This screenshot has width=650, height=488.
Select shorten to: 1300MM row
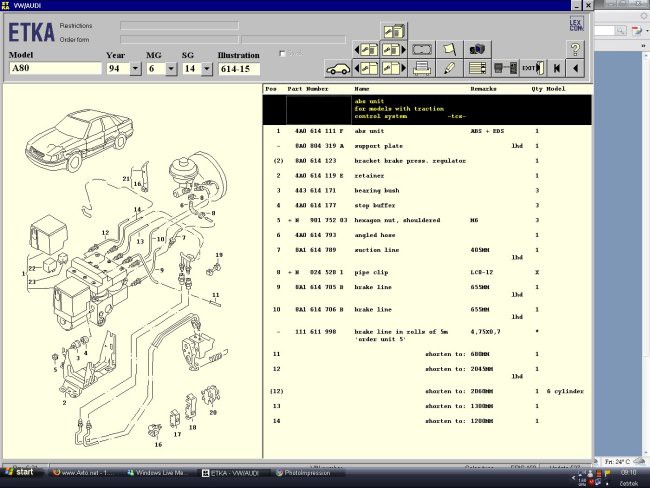(x=427, y=406)
